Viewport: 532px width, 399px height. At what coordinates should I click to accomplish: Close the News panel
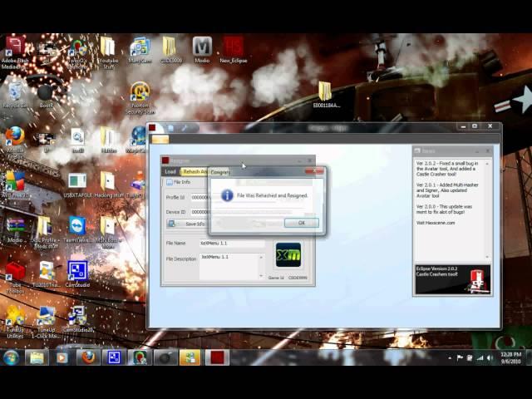[488, 150]
